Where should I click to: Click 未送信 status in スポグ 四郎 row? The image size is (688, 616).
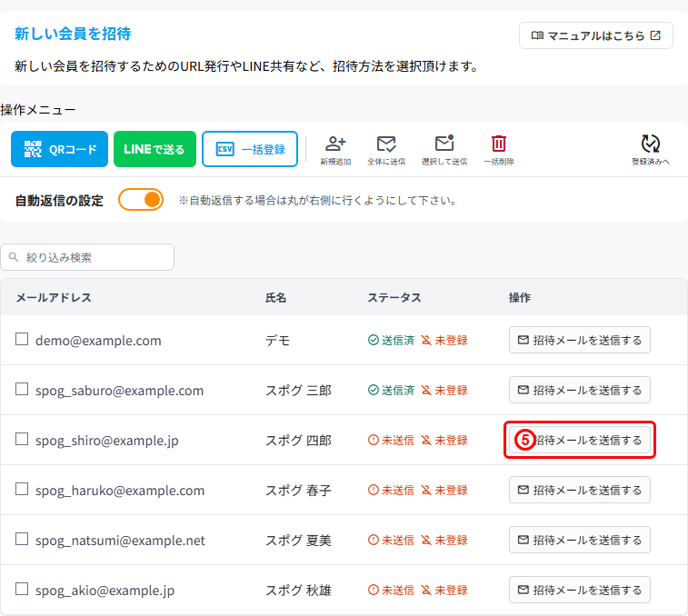(391, 441)
